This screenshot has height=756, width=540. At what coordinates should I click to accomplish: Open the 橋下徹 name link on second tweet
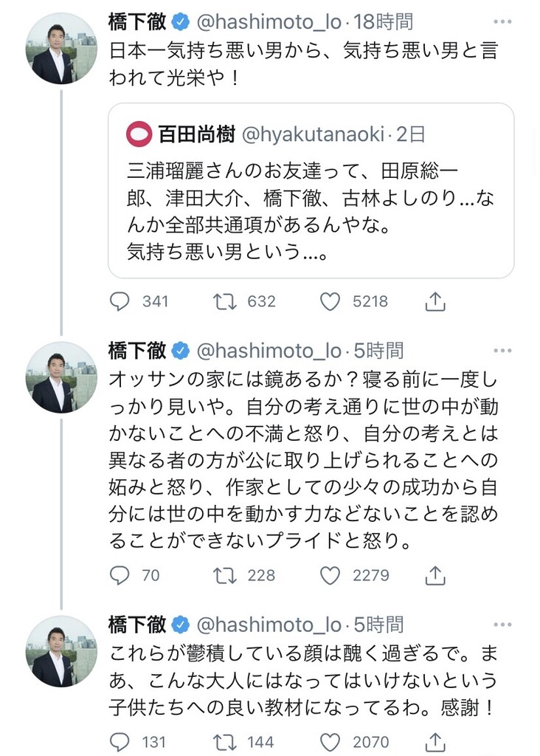point(138,351)
